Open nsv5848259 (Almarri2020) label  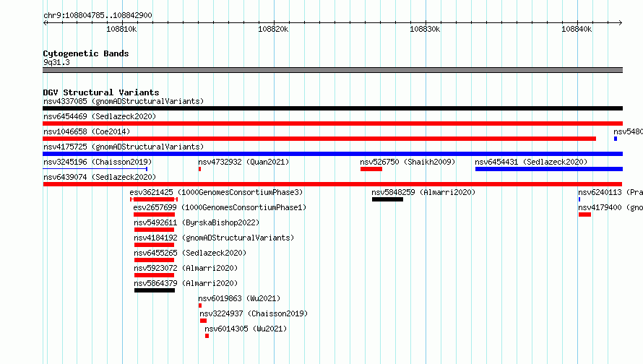423,192
